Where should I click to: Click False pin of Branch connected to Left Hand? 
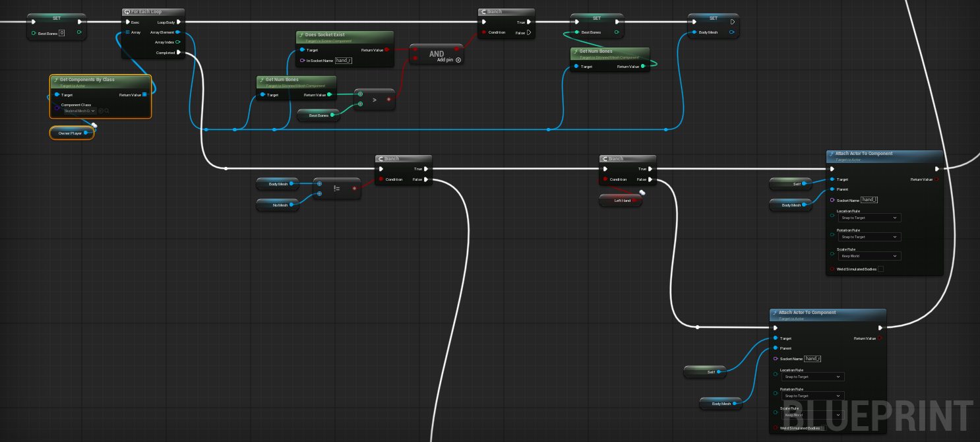(652, 179)
